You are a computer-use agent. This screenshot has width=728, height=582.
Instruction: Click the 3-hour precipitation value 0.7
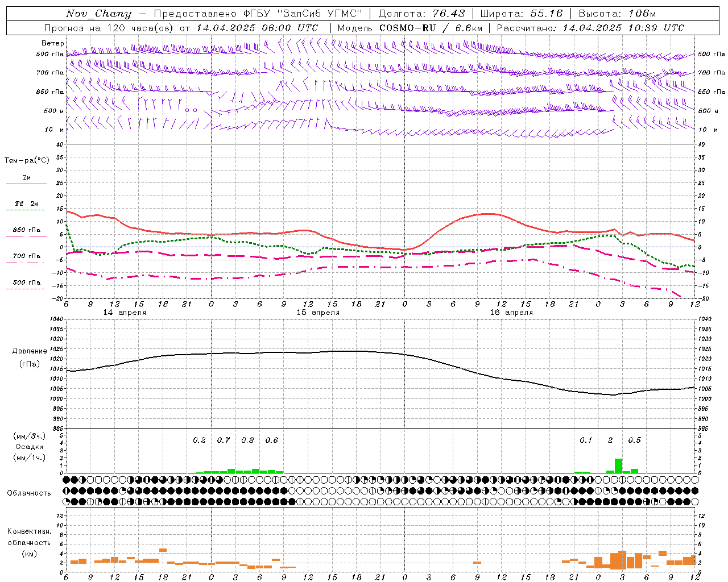(x=224, y=440)
